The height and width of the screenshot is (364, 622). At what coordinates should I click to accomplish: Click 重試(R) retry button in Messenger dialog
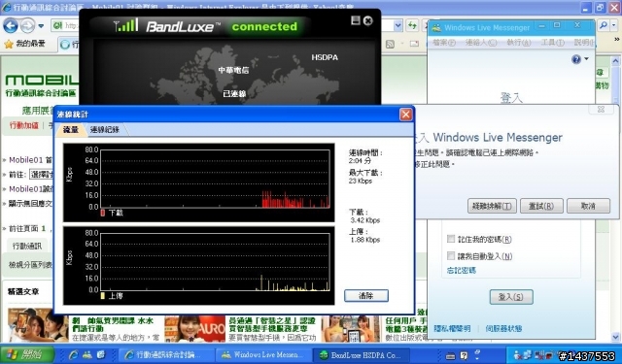click(541, 206)
